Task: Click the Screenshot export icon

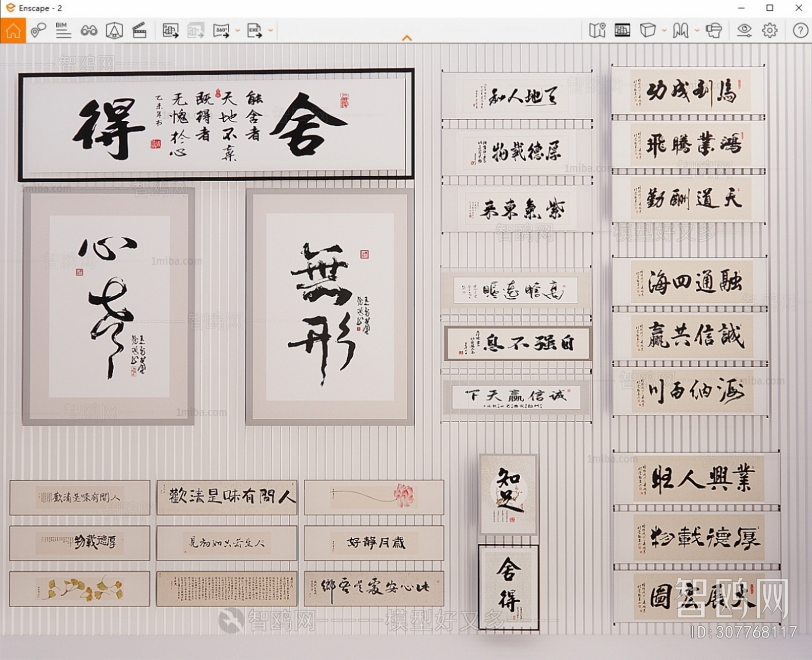Action: (170, 31)
